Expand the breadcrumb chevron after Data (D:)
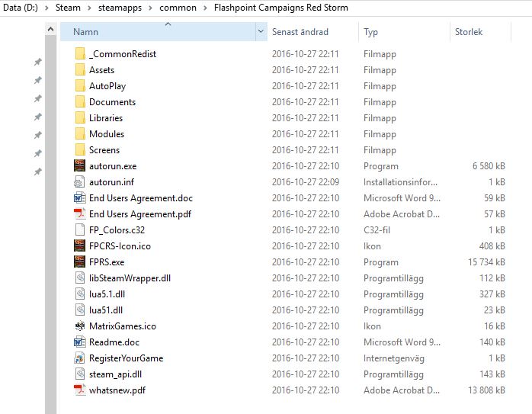 46,8
